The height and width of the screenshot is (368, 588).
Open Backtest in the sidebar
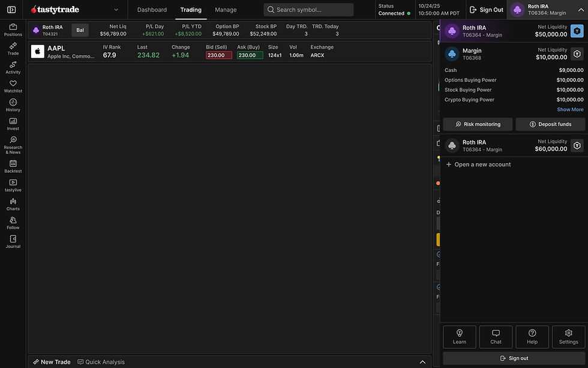(x=13, y=166)
